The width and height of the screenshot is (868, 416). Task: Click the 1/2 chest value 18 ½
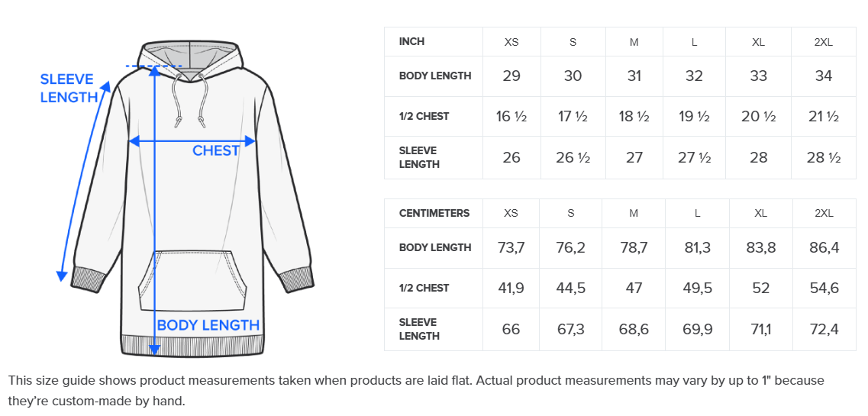634,117
